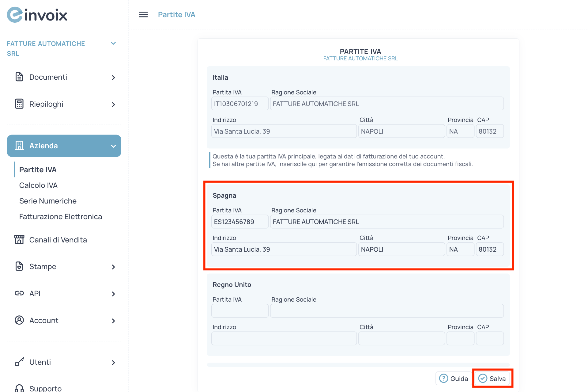Click the Riepiloghi calculator icon
The height and width of the screenshot is (392, 588).
19,104
